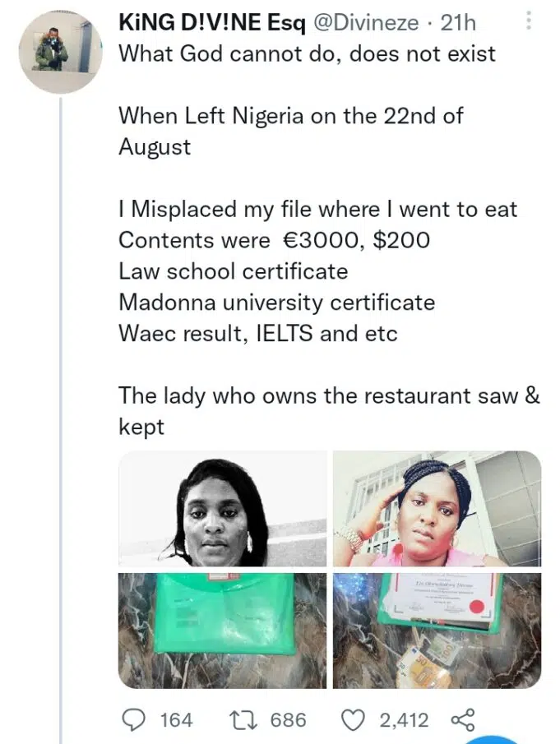Viewport: 560px width, 744px height.
Task: Open the KiNG D!V!NE Esq display name
Action: point(211,23)
